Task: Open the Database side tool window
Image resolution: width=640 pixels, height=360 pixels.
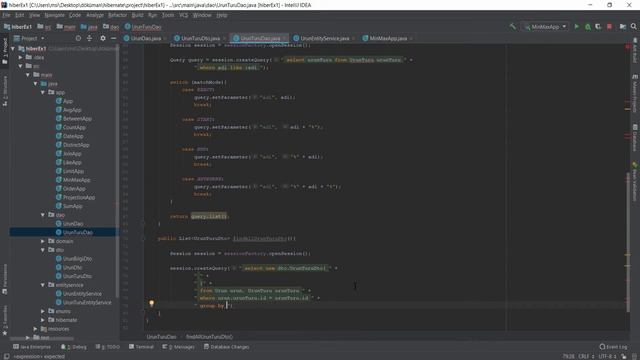Action: pos(635,138)
